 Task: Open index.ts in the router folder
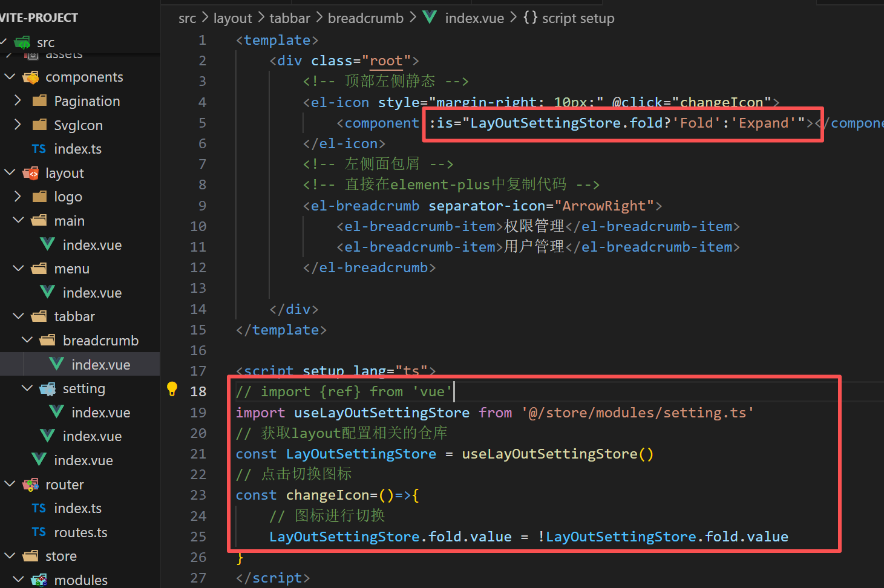point(78,508)
